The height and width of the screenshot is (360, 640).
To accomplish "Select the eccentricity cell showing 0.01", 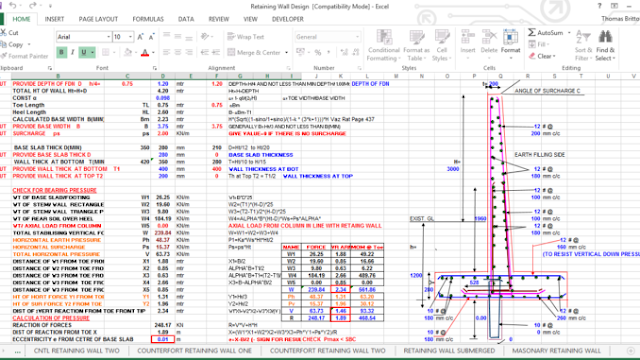I will pyautogui.click(x=163, y=339).
